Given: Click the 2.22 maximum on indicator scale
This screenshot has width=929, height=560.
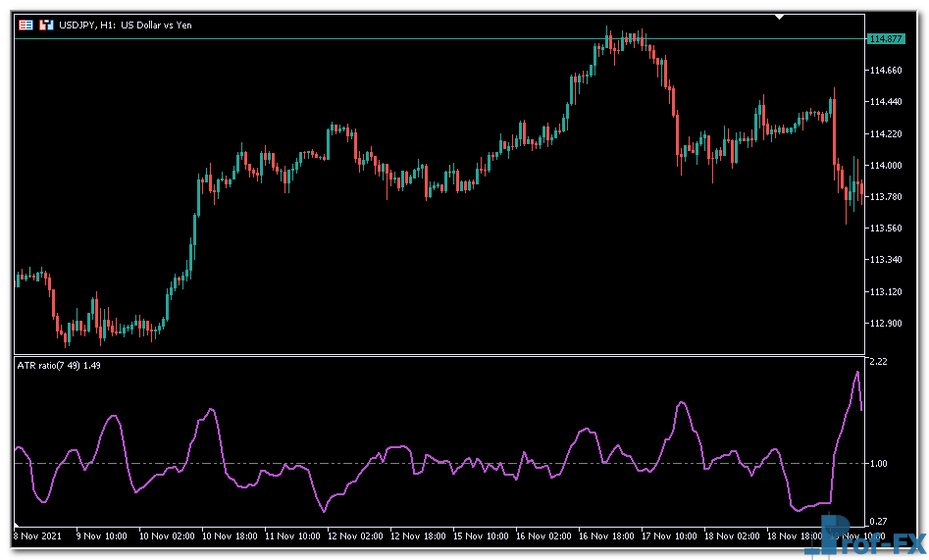Looking at the screenshot, I should point(878,362).
